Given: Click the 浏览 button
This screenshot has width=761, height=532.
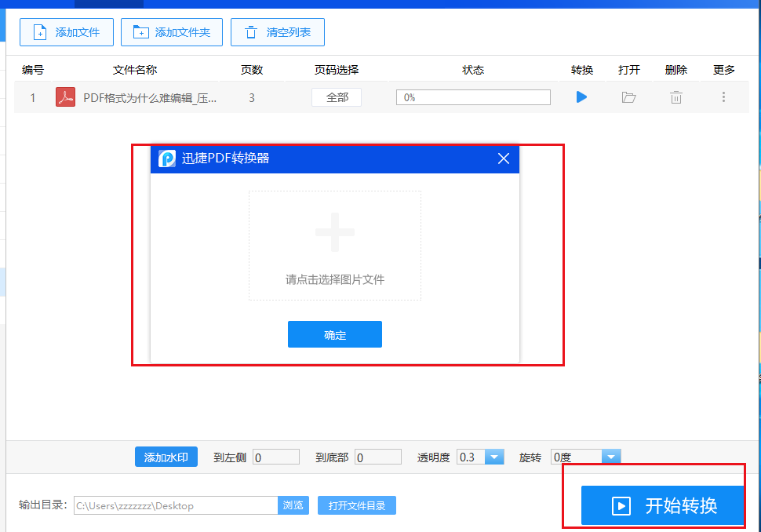Looking at the screenshot, I should [x=293, y=505].
